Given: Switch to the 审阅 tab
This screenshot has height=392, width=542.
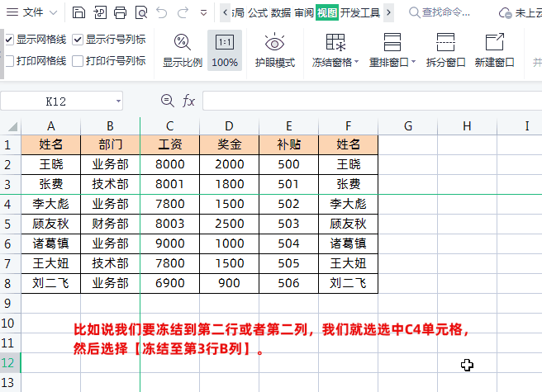Looking at the screenshot, I should point(304,12).
